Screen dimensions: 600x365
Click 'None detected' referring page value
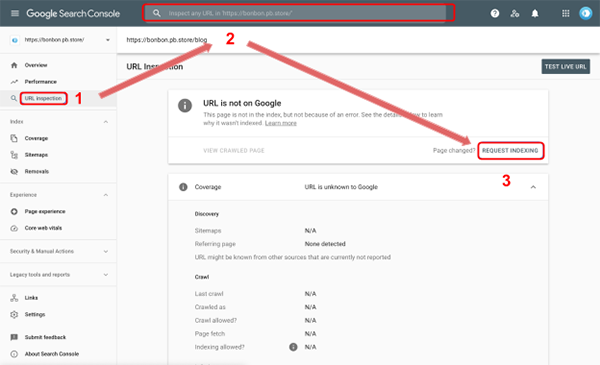click(325, 244)
